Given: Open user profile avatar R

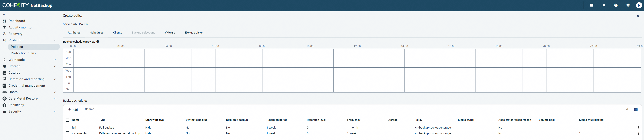Looking at the screenshot, I should pyautogui.click(x=639, y=5).
